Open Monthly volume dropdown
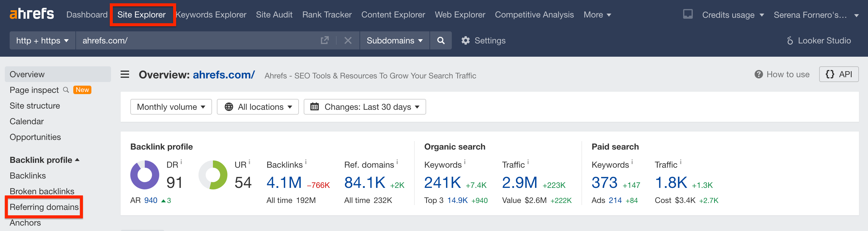 point(171,107)
